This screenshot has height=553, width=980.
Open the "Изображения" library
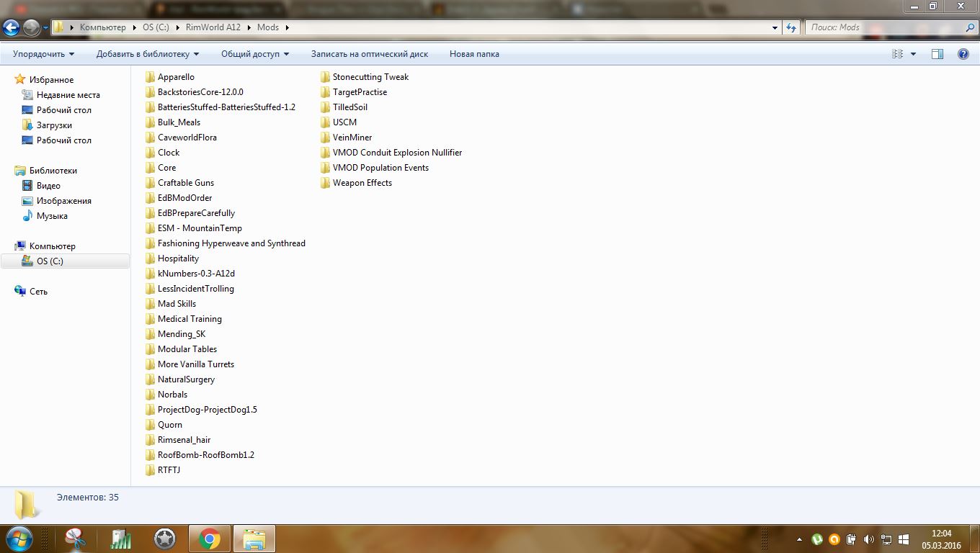click(x=63, y=201)
